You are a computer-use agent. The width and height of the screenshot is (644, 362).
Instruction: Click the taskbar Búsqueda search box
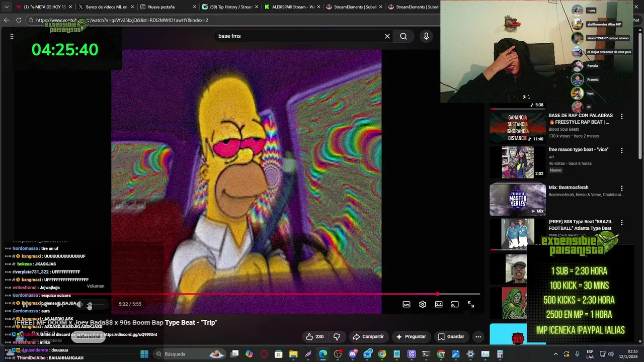pos(190,354)
